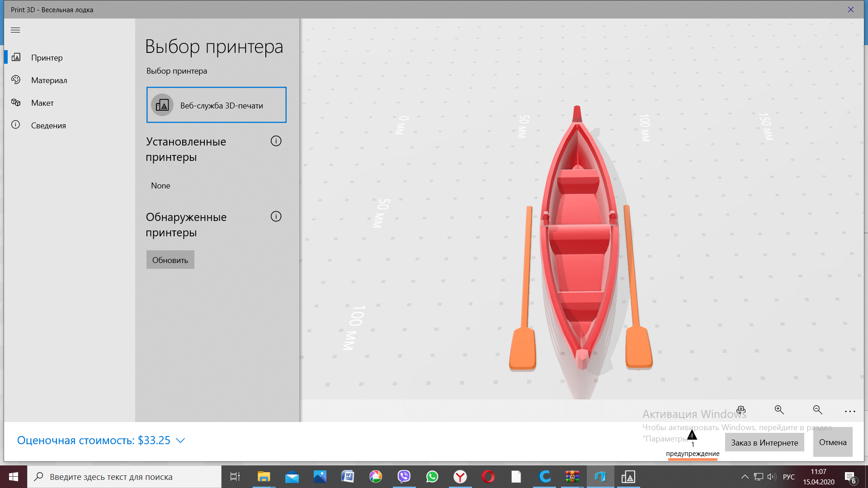The image size is (868, 488).
Task: Select Веб-служба 3D-печати printer
Action: coord(216,105)
